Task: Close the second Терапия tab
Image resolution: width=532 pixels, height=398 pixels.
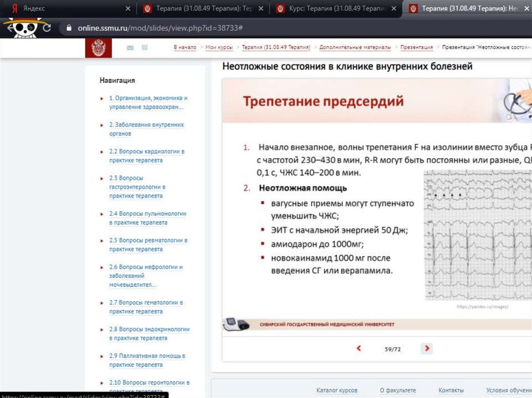Action: click(x=261, y=8)
